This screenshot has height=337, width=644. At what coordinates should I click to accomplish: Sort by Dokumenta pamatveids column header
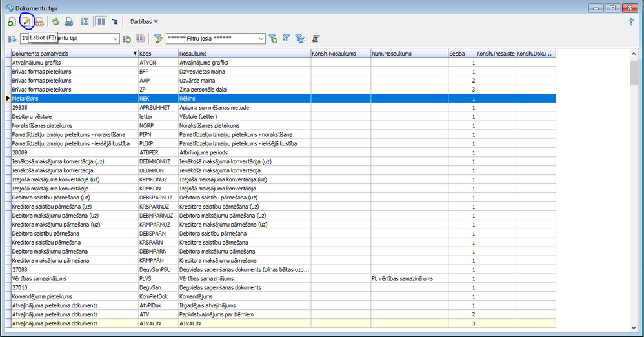pyautogui.click(x=71, y=53)
